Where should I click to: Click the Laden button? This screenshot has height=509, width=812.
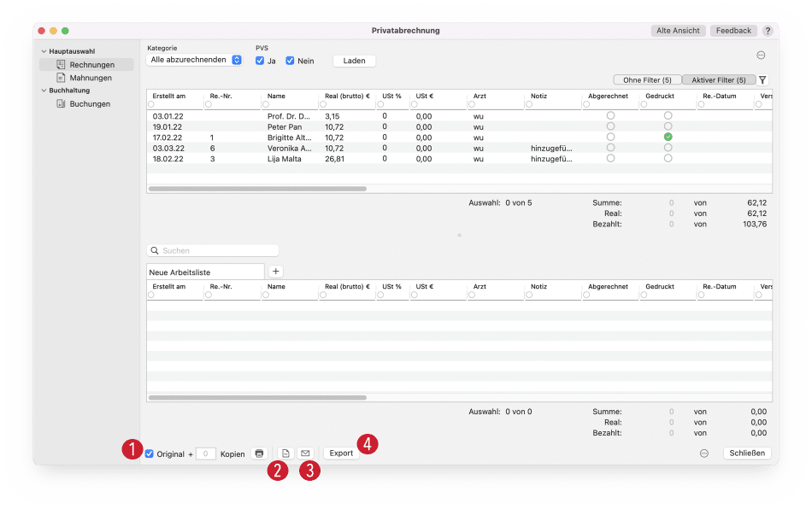[x=354, y=61]
